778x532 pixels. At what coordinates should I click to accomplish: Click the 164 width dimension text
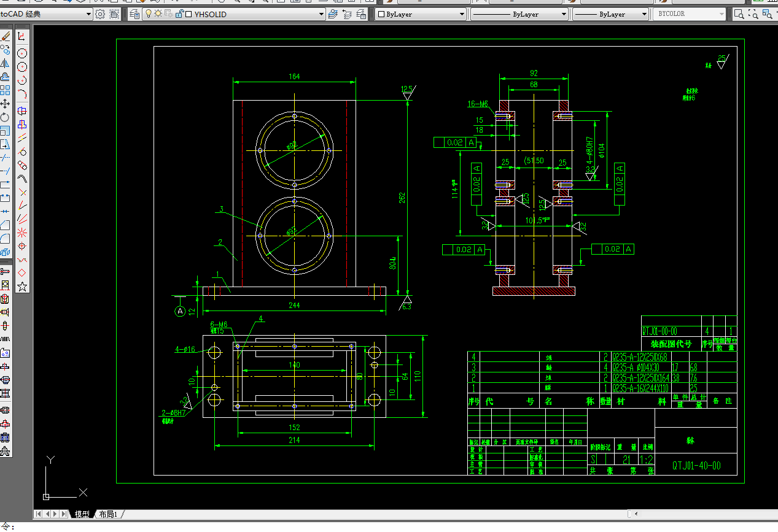(294, 77)
